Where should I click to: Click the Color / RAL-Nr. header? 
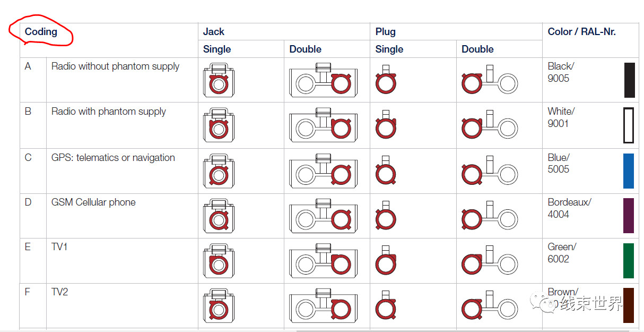click(581, 32)
